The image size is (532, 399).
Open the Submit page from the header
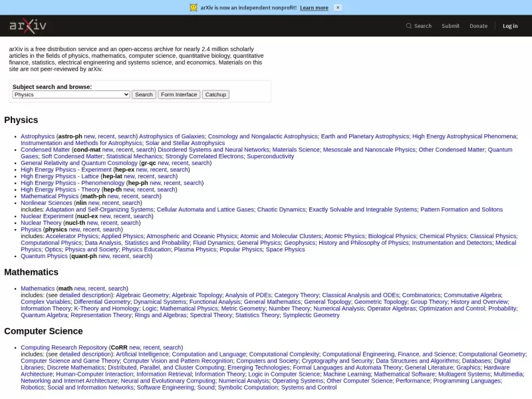(450, 26)
